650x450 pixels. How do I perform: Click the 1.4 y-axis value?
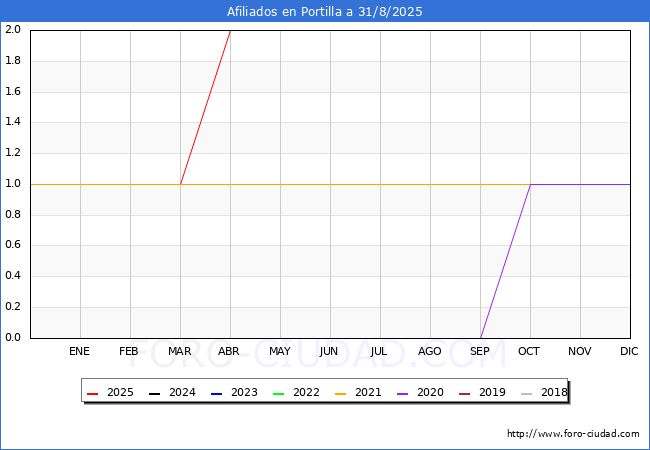click(13, 122)
